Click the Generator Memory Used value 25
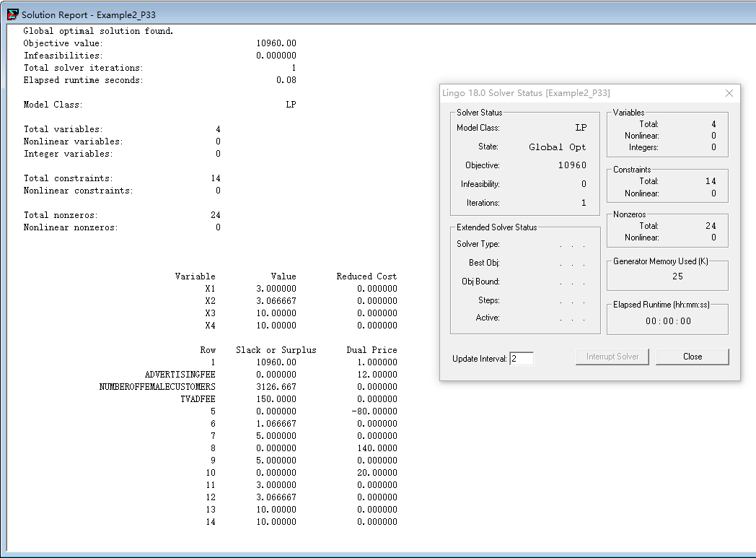This screenshot has height=558, width=756. [x=677, y=276]
